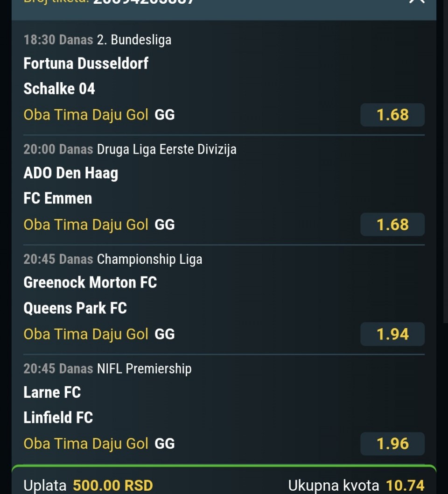This screenshot has width=448, height=494.
Task: Click the 2. Bundesliga league label
Action: [134, 40]
